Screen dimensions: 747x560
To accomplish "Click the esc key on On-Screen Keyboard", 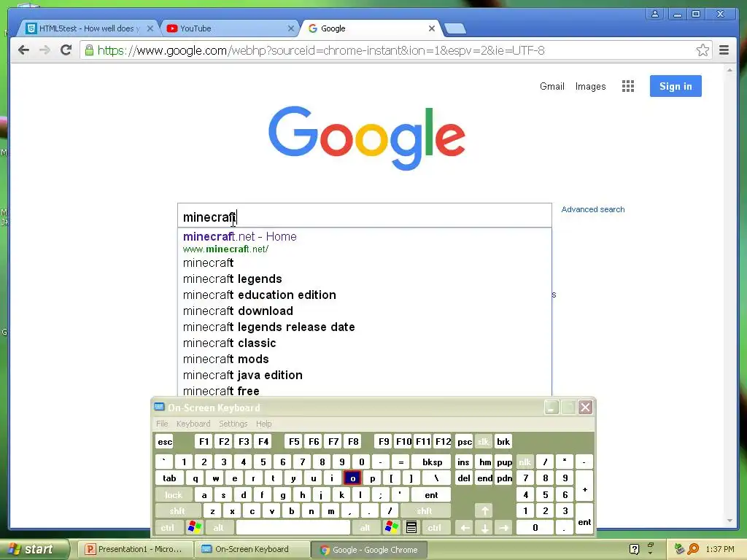I will 165,442.
